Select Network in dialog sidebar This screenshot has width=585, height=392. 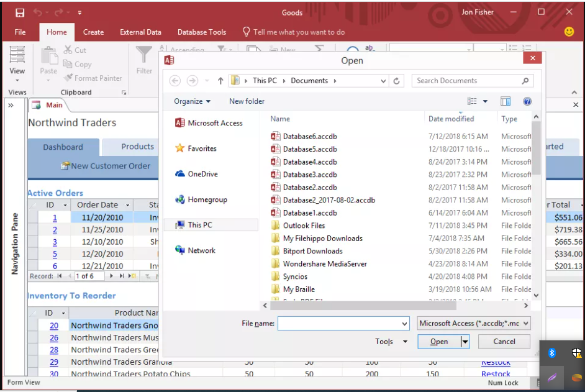point(196,250)
